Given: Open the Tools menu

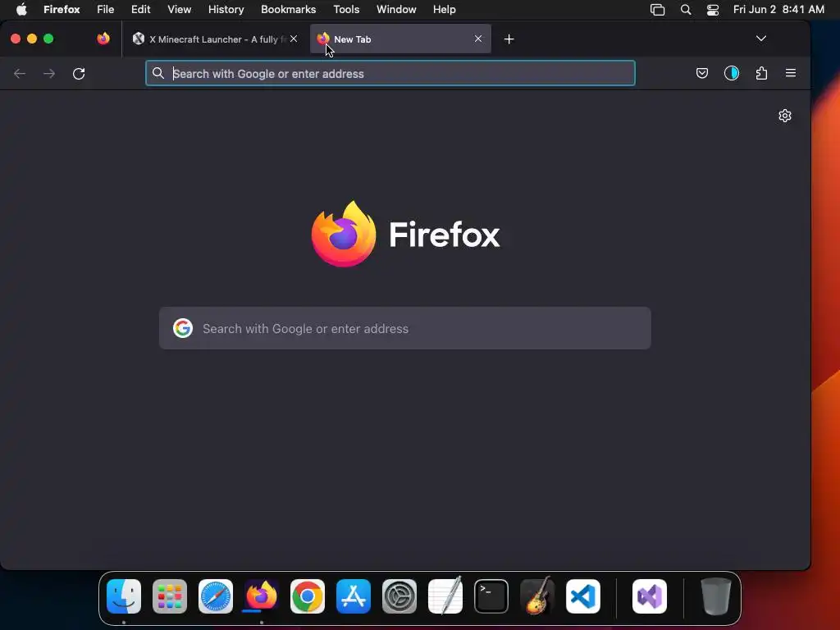Looking at the screenshot, I should pos(346,9).
